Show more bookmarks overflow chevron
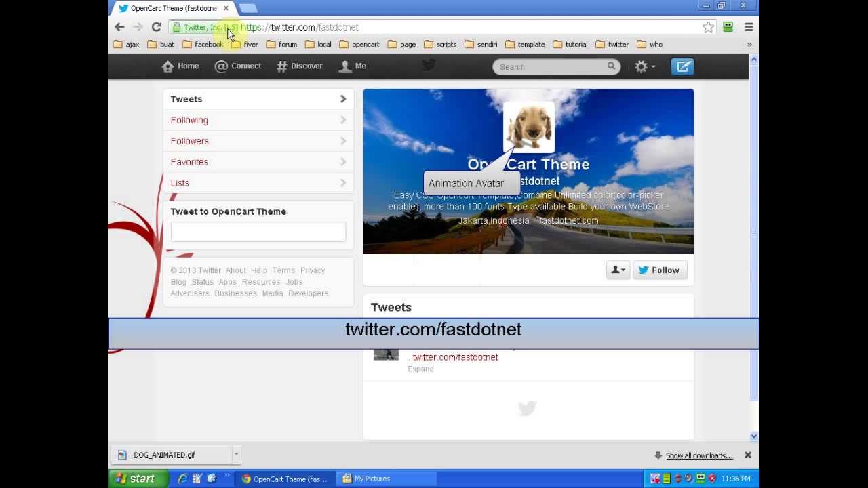The height and width of the screenshot is (488, 868). [x=749, y=45]
